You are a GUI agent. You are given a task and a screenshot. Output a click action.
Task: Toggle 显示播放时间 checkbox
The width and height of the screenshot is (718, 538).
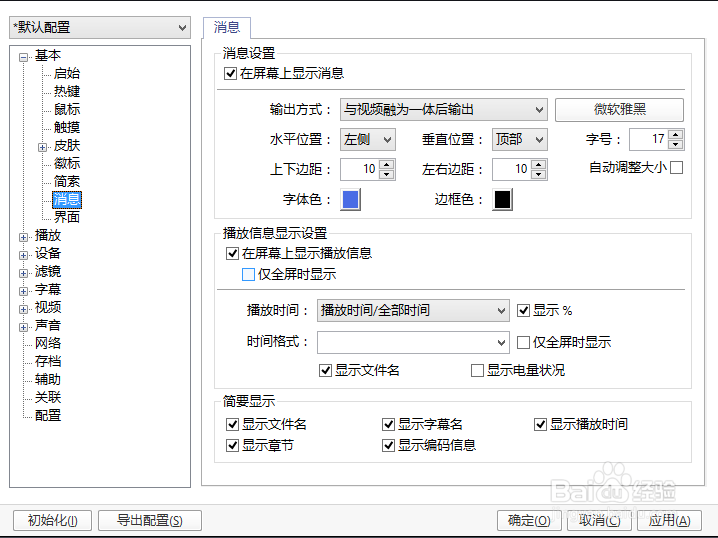tap(540, 424)
